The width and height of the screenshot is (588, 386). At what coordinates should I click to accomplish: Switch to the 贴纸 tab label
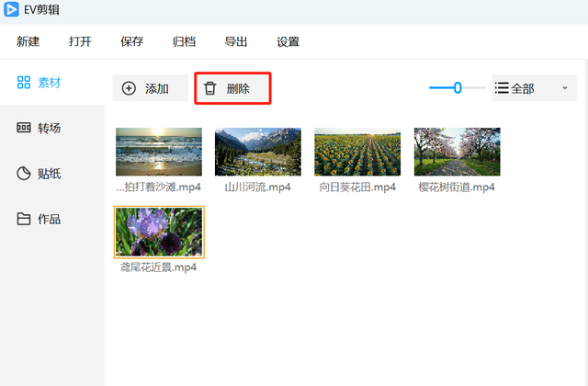49,174
